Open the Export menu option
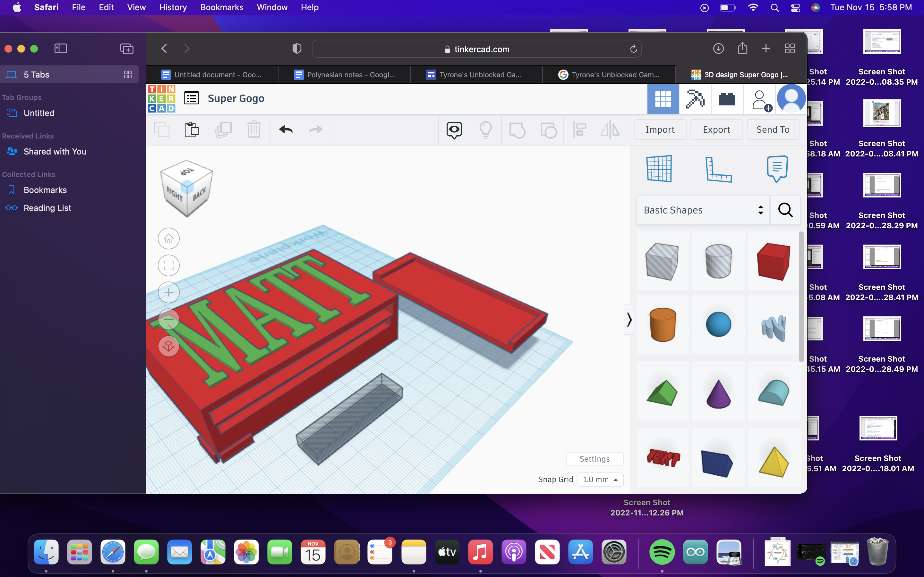Viewport: 924px width, 577px height. click(716, 129)
